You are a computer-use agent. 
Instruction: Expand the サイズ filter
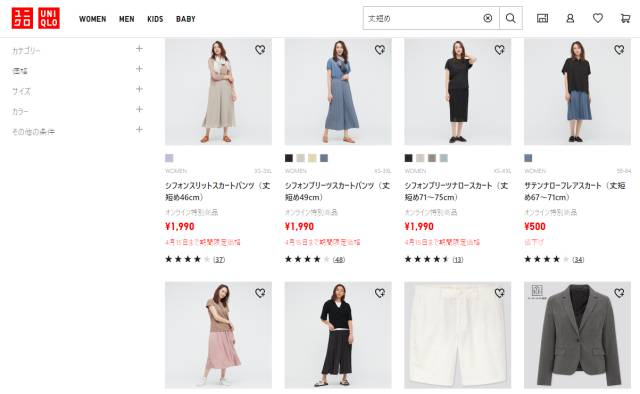pos(78,90)
